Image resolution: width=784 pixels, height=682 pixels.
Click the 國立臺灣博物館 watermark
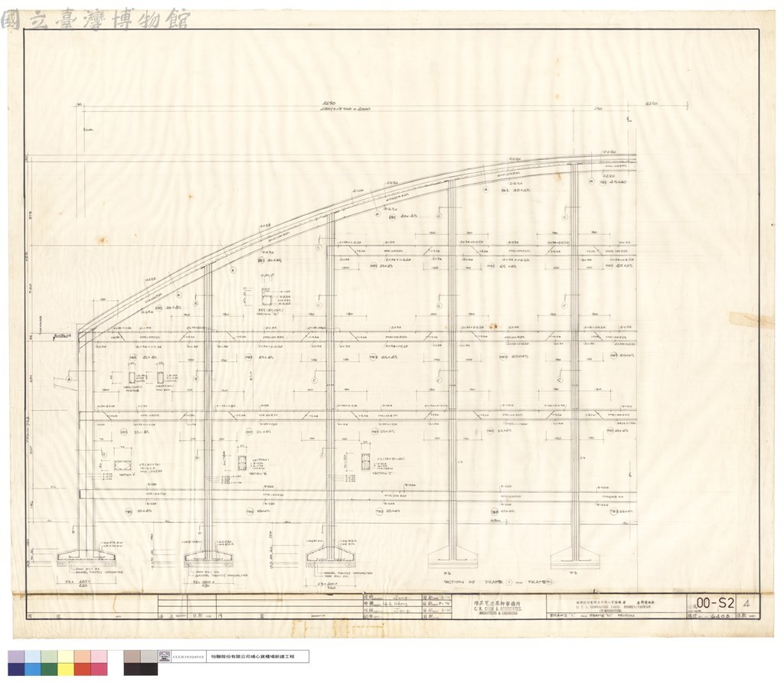click(x=96, y=20)
